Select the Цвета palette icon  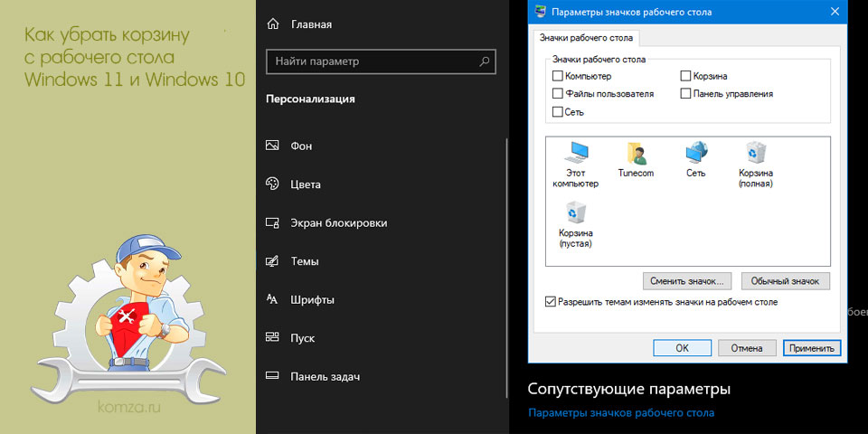(x=272, y=184)
